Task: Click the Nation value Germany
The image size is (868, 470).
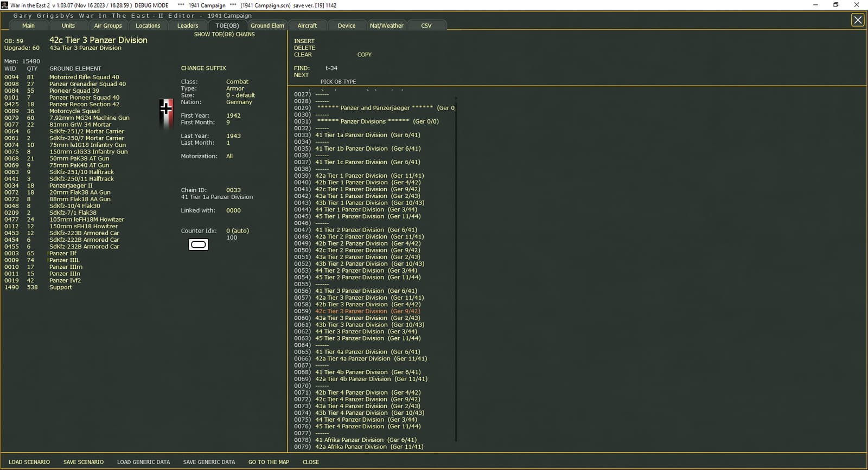Action: click(x=239, y=102)
